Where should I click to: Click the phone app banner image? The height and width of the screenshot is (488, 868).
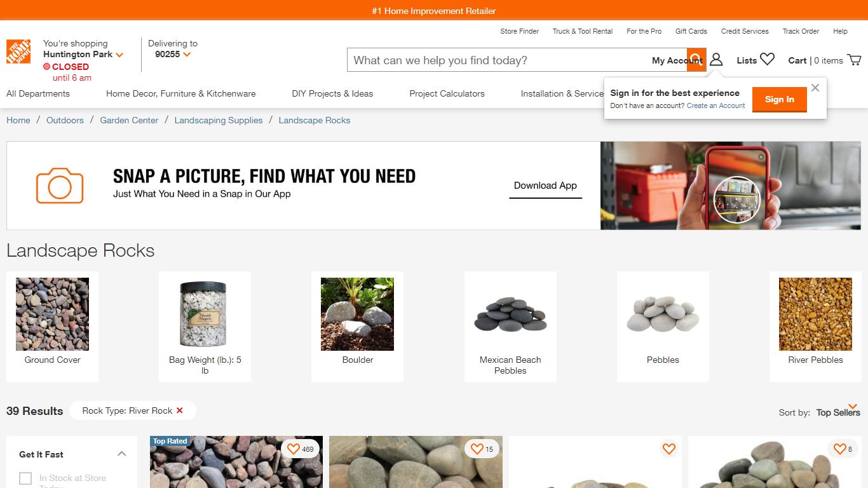pos(731,186)
